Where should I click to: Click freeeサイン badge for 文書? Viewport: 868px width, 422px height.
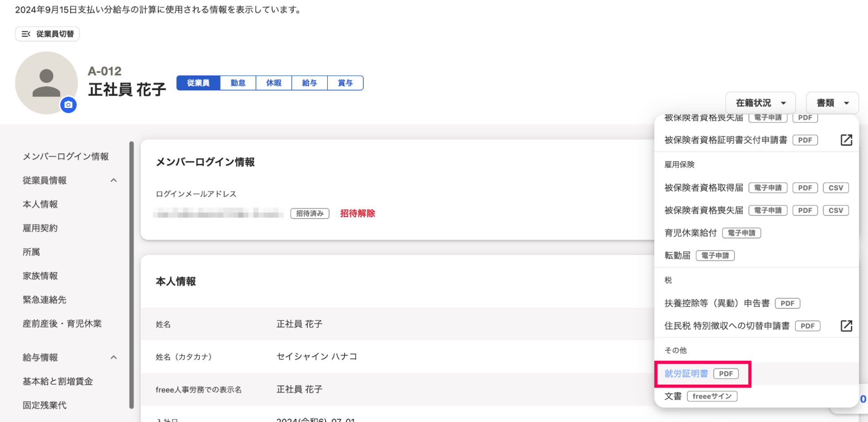click(x=712, y=396)
